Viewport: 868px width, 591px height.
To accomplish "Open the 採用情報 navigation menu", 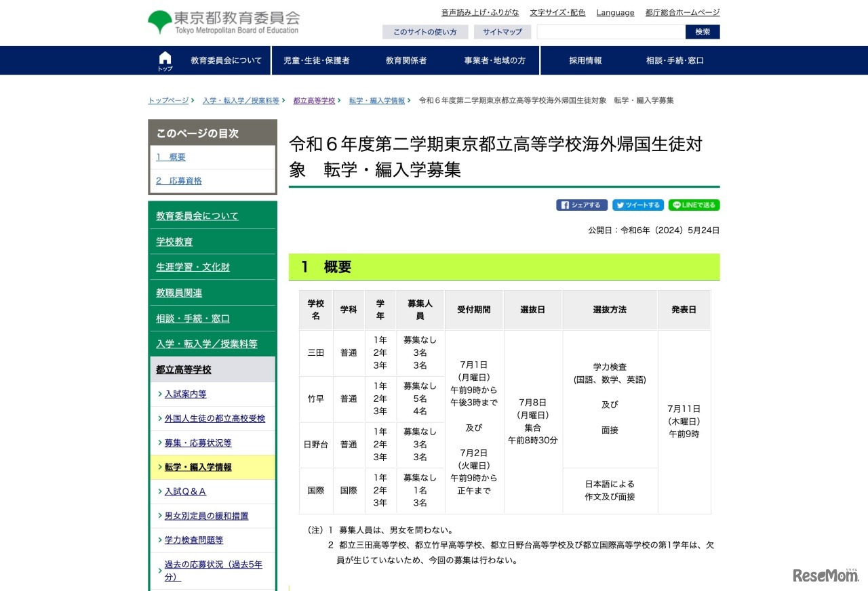I will pyautogui.click(x=585, y=60).
